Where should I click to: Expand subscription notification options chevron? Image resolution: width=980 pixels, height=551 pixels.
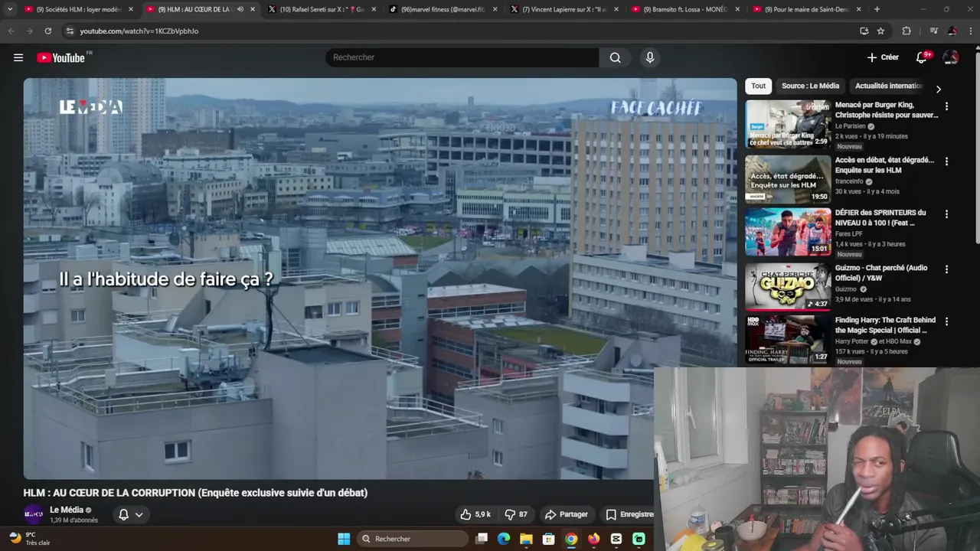tap(139, 515)
